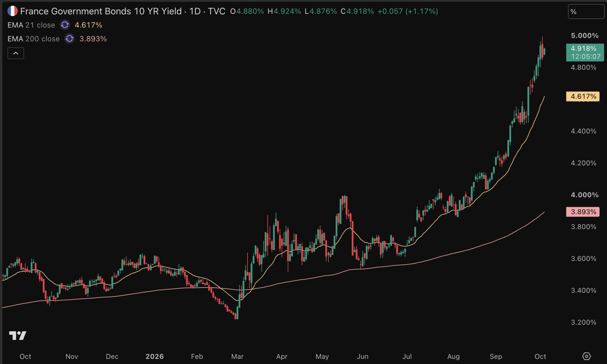Click the 5.000% price axis label

click(x=585, y=36)
